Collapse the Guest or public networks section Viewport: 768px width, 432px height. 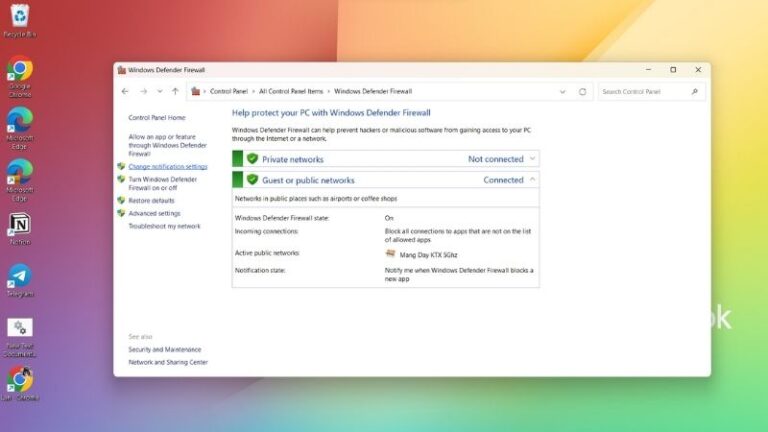pyautogui.click(x=533, y=180)
